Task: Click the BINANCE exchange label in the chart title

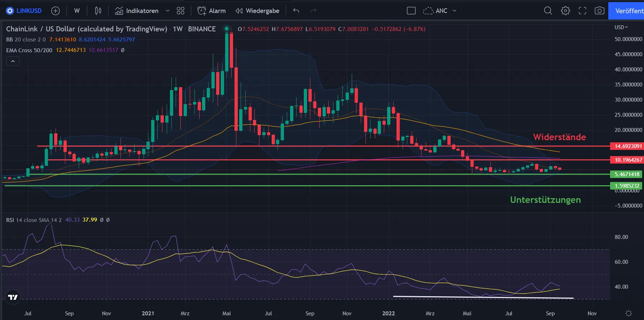Action: point(202,29)
